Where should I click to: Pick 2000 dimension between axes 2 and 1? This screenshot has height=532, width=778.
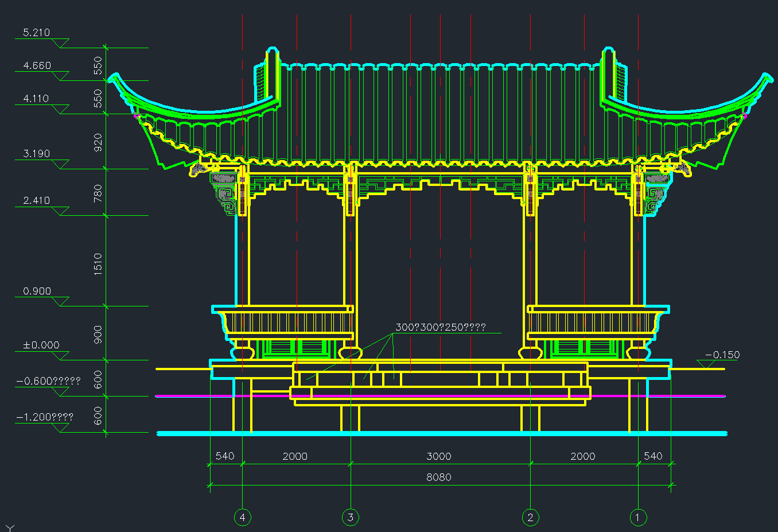pyautogui.click(x=582, y=456)
